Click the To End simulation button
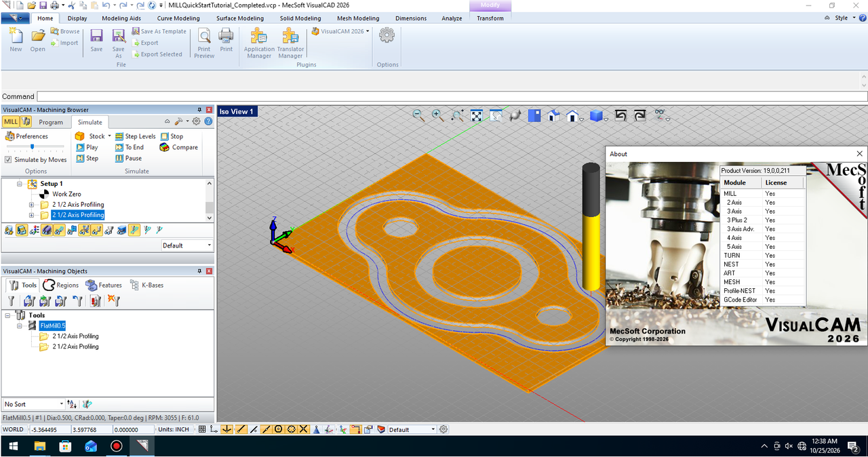The image size is (868, 457). (x=129, y=147)
